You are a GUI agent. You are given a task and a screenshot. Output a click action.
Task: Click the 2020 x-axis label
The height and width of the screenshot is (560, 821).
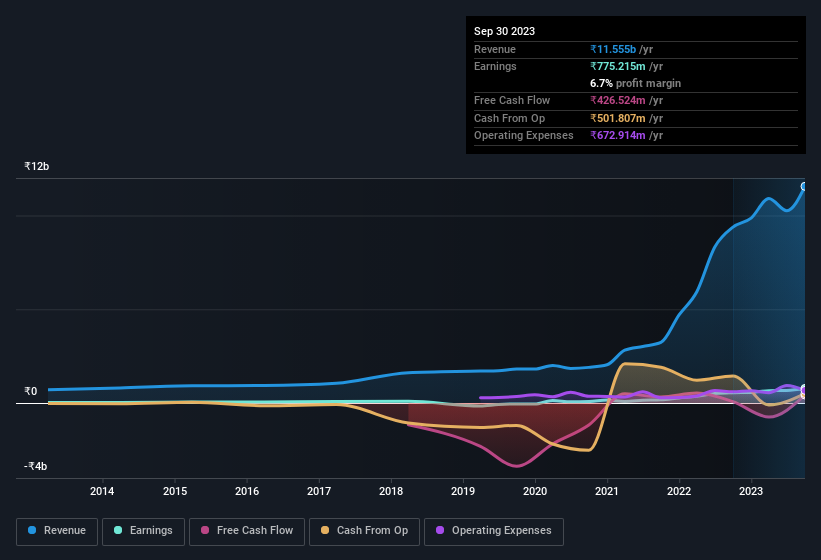pyautogui.click(x=535, y=491)
